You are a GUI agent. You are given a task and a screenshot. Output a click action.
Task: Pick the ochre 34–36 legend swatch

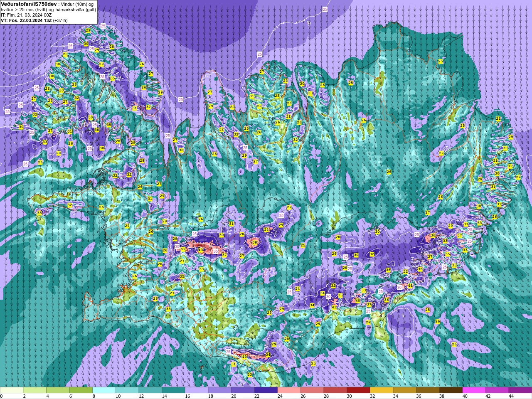tap(405, 390)
